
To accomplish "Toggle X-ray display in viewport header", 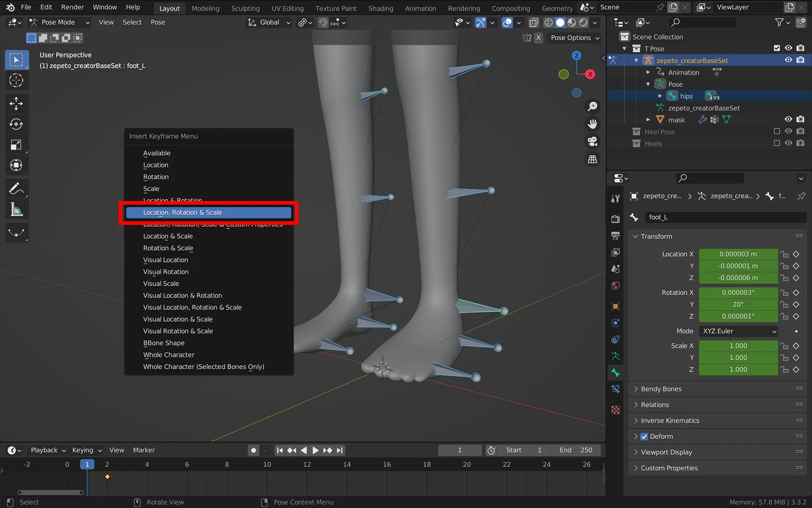I will tap(534, 23).
